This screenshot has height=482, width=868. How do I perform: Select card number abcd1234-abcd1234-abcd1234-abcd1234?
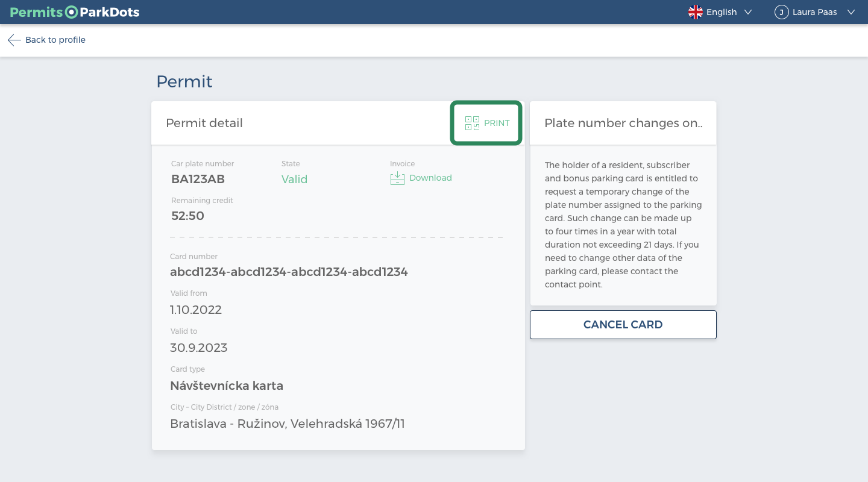[289, 272]
